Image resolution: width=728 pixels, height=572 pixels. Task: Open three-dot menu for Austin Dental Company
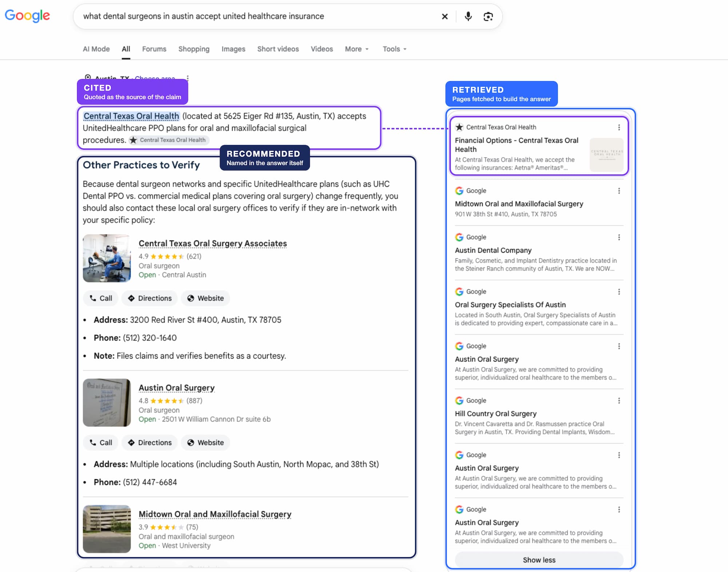[619, 237]
